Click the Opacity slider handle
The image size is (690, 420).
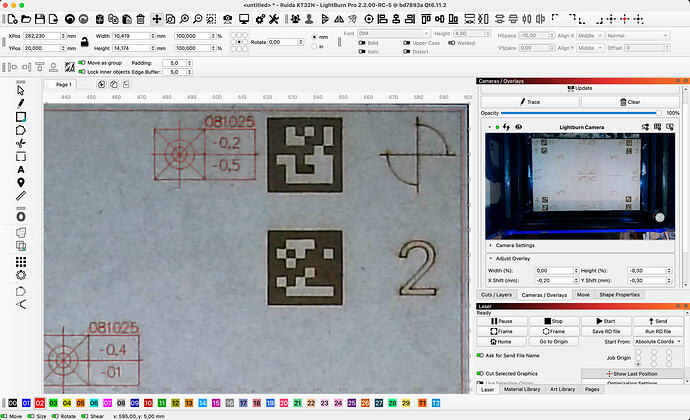(658, 113)
